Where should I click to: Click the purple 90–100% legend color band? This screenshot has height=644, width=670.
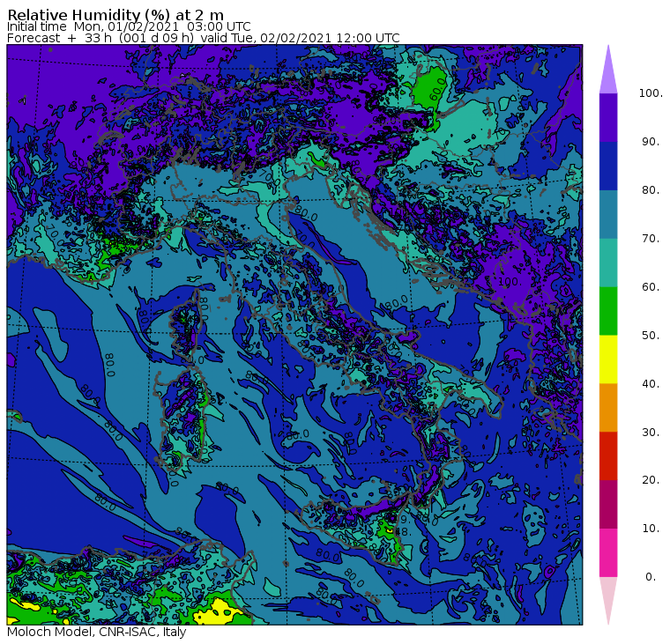click(x=608, y=117)
